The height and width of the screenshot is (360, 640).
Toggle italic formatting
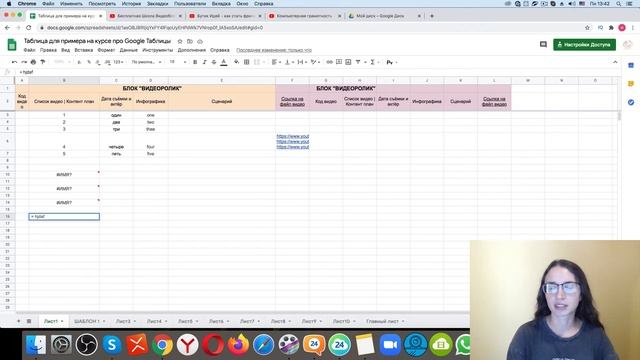[x=204, y=62]
